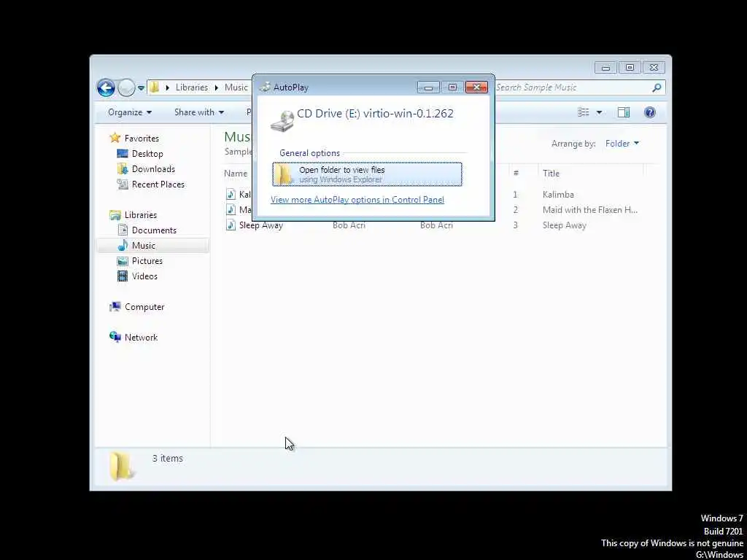Open the view options dropdown arrow

click(x=599, y=112)
